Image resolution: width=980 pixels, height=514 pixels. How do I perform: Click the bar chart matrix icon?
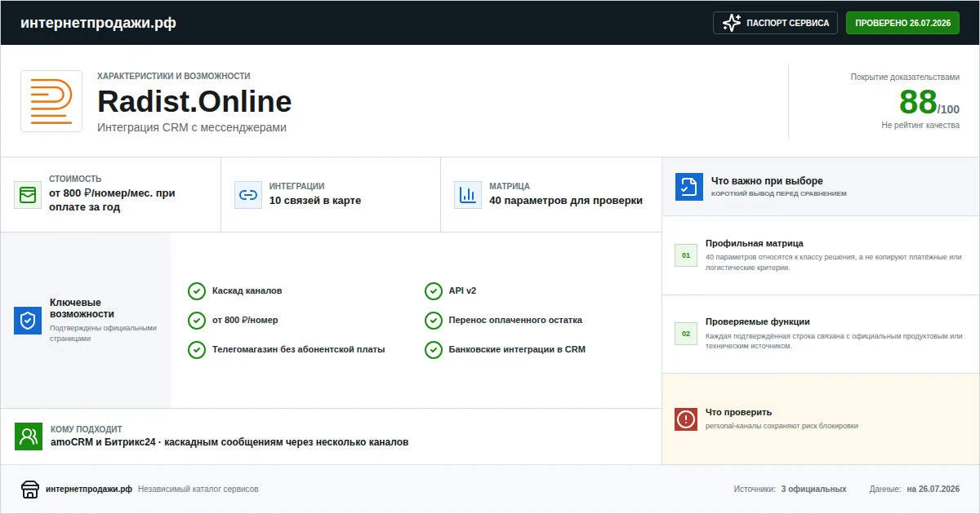(468, 195)
